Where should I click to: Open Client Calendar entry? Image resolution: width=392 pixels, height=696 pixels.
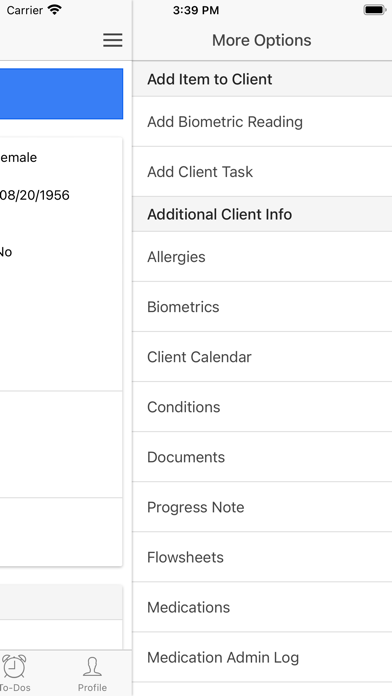pyautogui.click(x=262, y=357)
